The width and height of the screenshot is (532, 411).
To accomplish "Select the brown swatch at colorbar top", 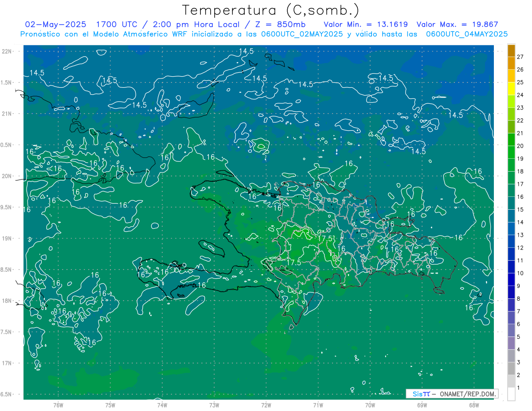I will pyautogui.click(x=511, y=51).
